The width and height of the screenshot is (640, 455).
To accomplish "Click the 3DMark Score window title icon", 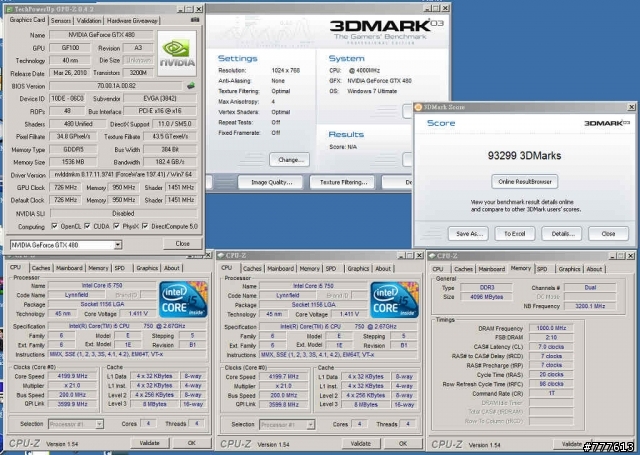I will pos(418,107).
